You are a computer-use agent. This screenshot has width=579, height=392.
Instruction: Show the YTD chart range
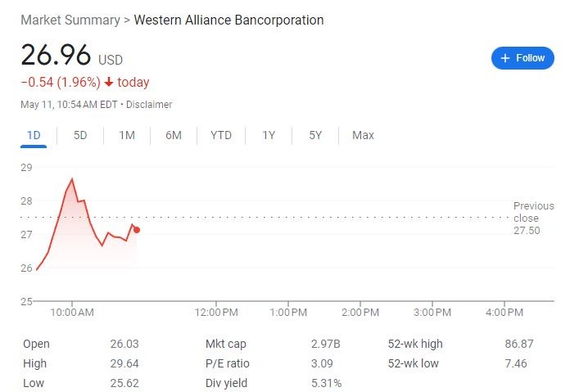tap(221, 135)
